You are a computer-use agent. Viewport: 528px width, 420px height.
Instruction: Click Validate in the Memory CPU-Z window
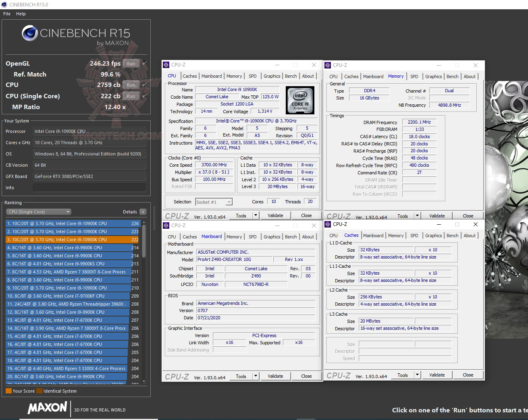pyautogui.click(x=437, y=215)
